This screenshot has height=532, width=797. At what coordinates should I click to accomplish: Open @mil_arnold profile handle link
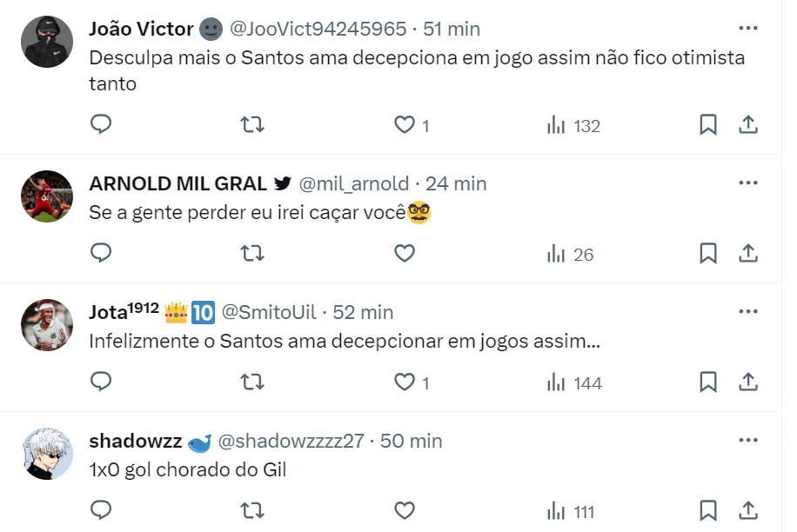tap(353, 183)
